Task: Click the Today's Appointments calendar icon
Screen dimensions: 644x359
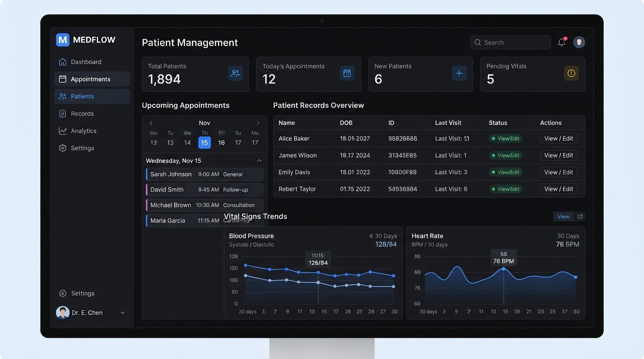Action: pos(347,73)
